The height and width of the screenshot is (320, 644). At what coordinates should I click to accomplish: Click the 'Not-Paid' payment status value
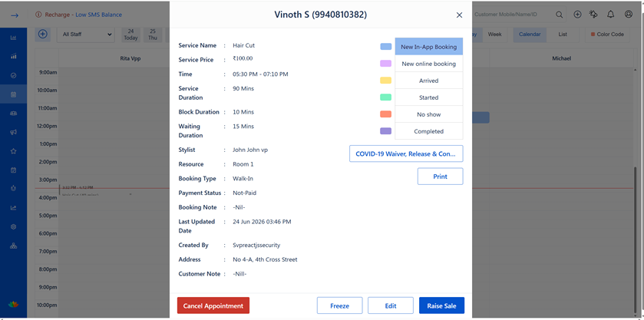click(x=244, y=193)
